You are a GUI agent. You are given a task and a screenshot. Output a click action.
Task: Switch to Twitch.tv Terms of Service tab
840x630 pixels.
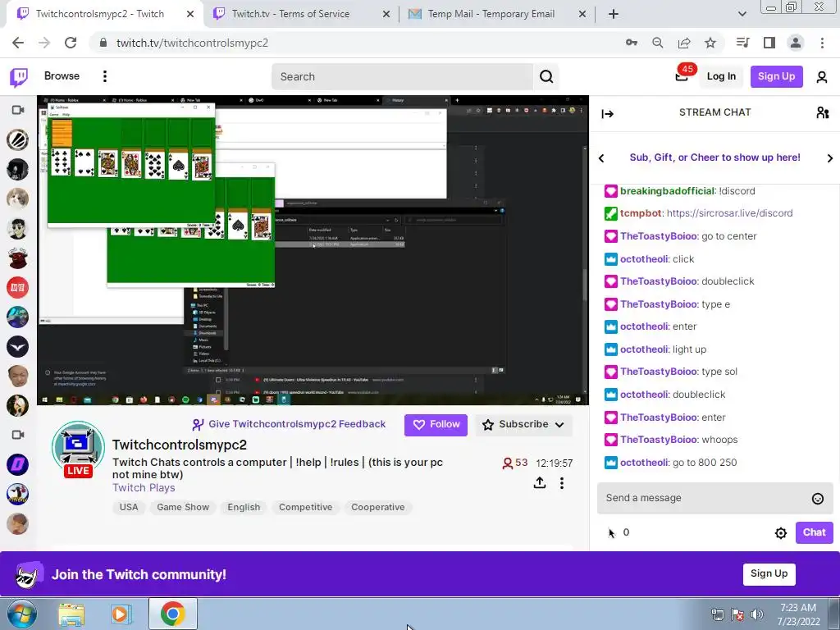pyautogui.click(x=301, y=15)
